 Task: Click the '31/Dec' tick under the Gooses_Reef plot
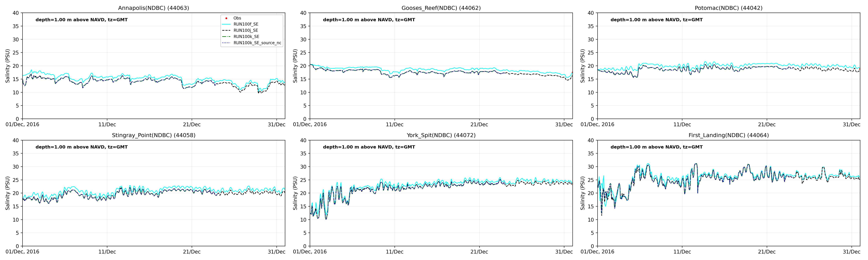click(x=564, y=125)
